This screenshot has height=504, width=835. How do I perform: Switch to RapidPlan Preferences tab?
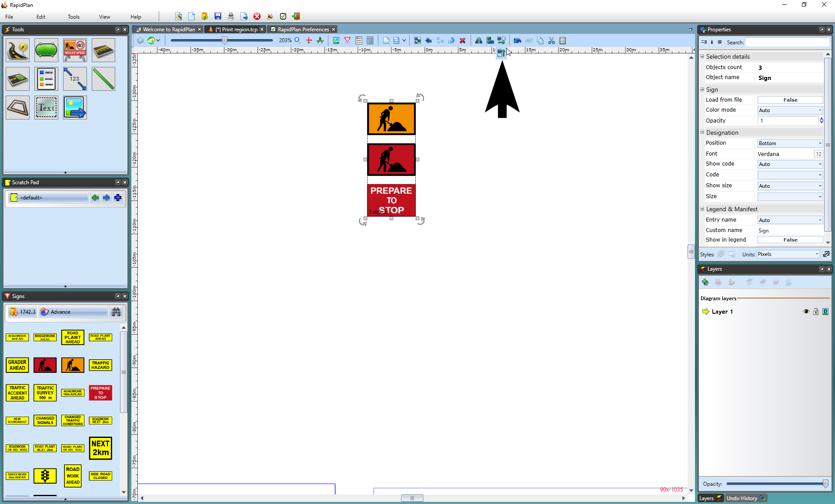[x=303, y=30]
